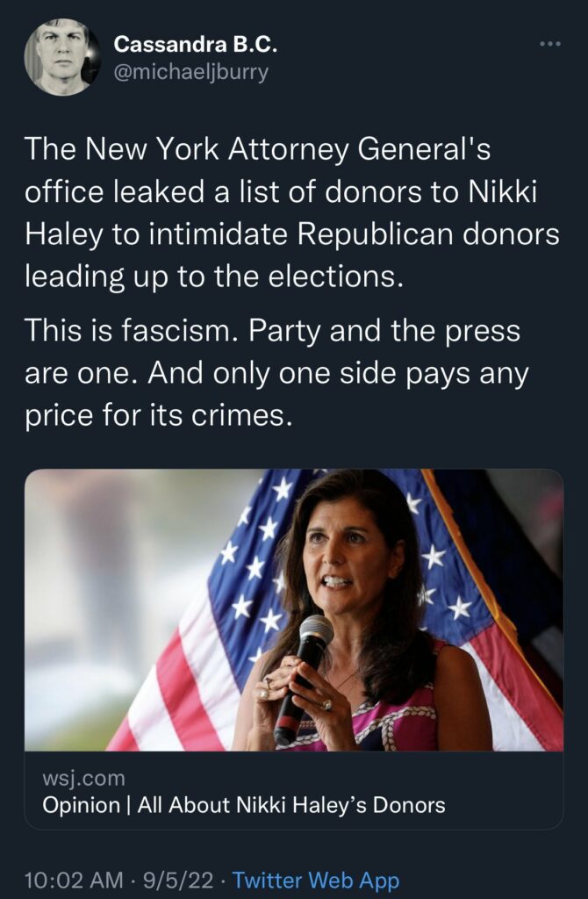The image size is (588, 899).
Task: Open the Twitter Web App source link
Action: click(316, 880)
